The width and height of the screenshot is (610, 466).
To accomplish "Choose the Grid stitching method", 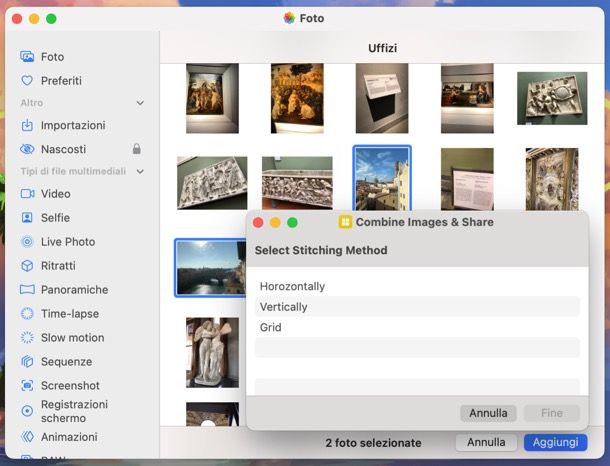I will coord(417,327).
